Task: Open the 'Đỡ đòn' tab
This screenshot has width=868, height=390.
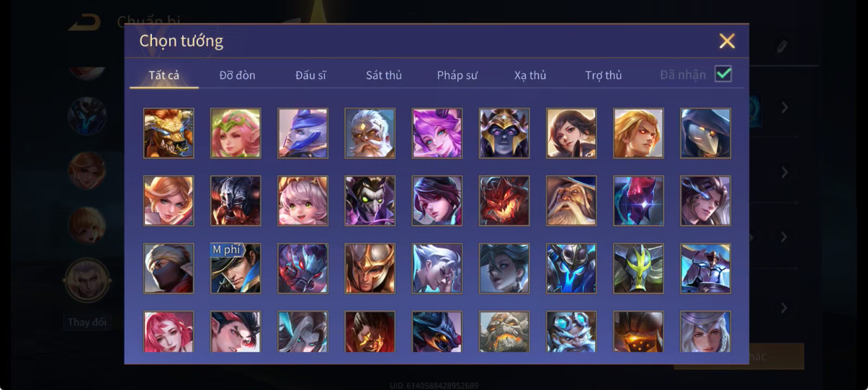Action: pos(237,75)
